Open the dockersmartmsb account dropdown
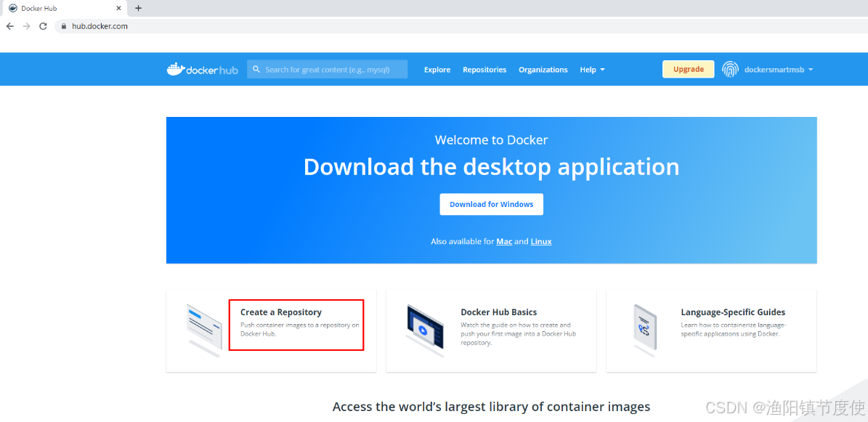 (x=779, y=70)
